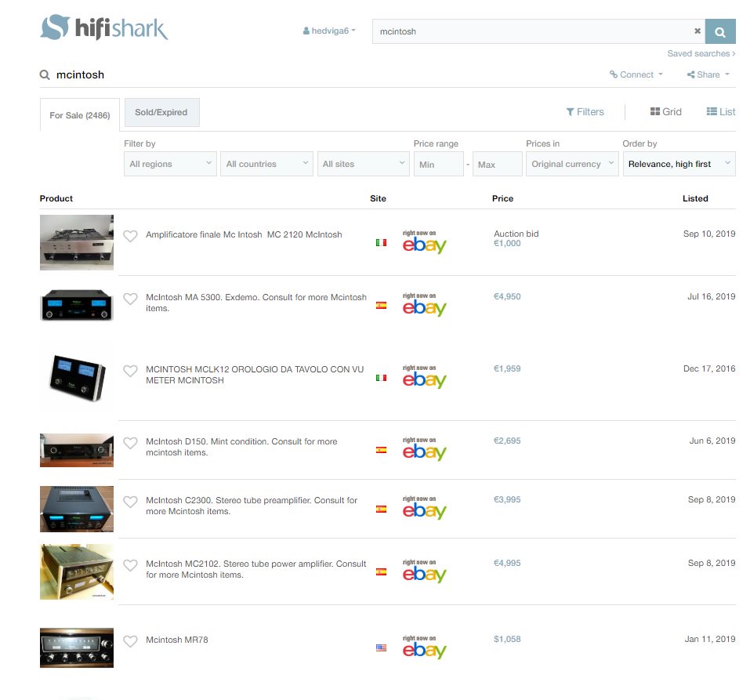Click the Max price input field

coord(498,164)
